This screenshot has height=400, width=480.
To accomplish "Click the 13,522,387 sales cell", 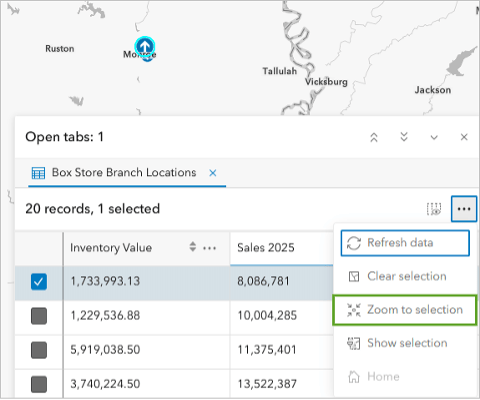I will click(x=282, y=384).
